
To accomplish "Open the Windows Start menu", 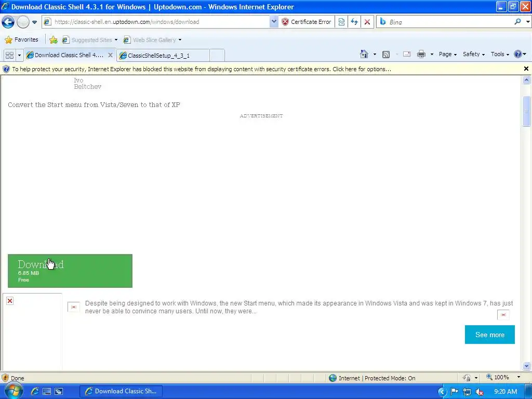I will coord(13,391).
